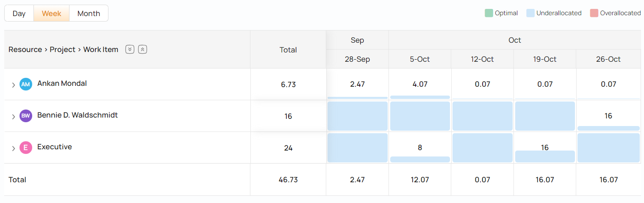
Task: Click the Executive E avatar
Action: (x=26, y=148)
